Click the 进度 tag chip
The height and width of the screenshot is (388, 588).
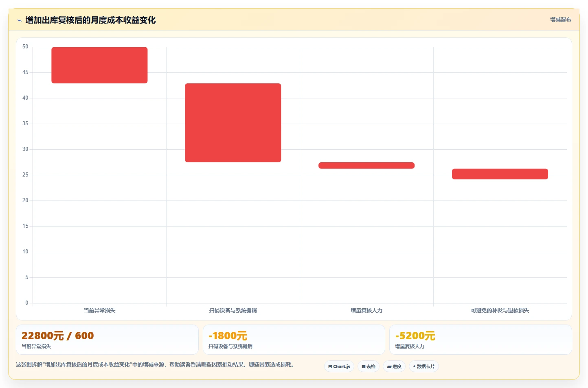coord(394,366)
